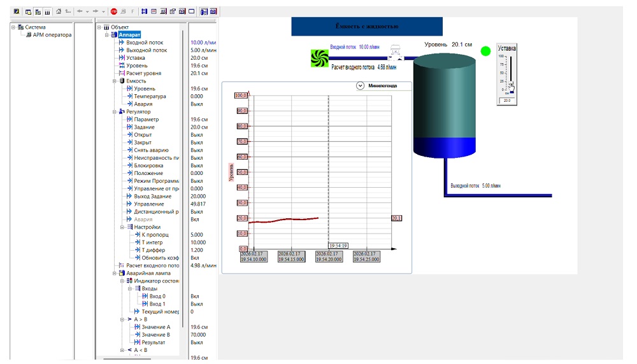The image size is (637, 364).
Task: Expand the Минилегенда chevron button
Action: pos(360,86)
